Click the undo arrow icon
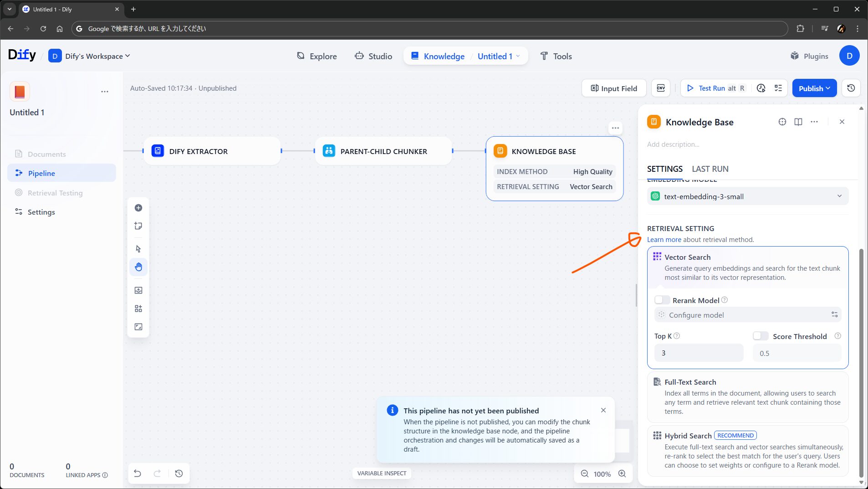The width and height of the screenshot is (868, 489). click(x=137, y=474)
